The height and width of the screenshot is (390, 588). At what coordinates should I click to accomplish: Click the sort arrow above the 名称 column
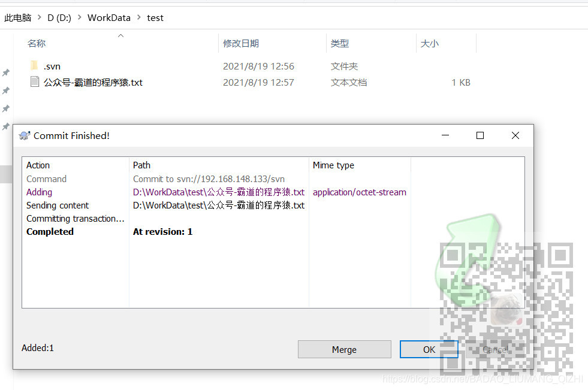120,36
